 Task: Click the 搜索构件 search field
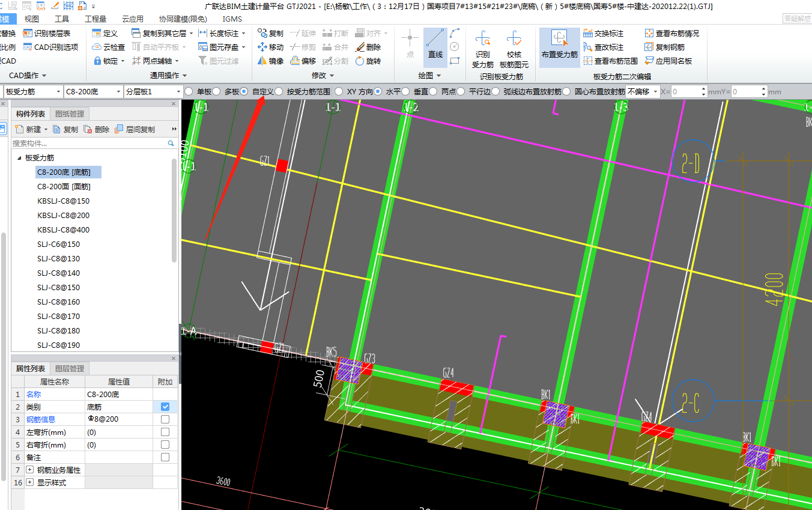90,144
